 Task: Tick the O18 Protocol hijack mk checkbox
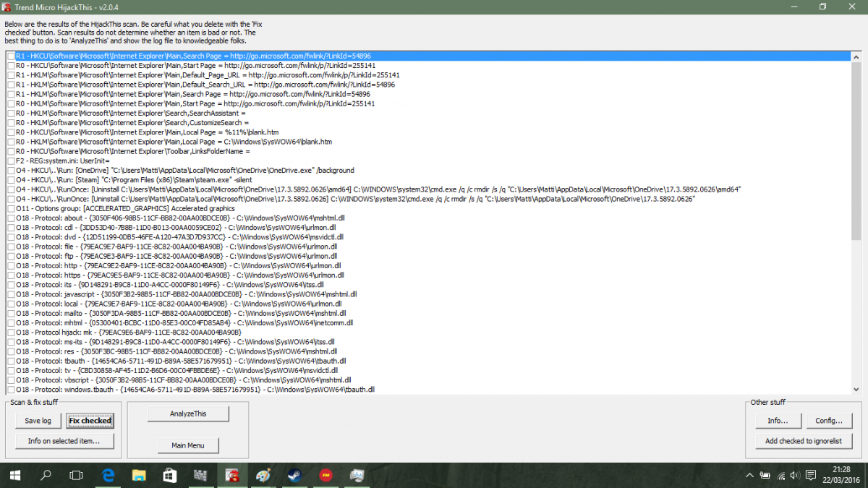pos(10,333)
